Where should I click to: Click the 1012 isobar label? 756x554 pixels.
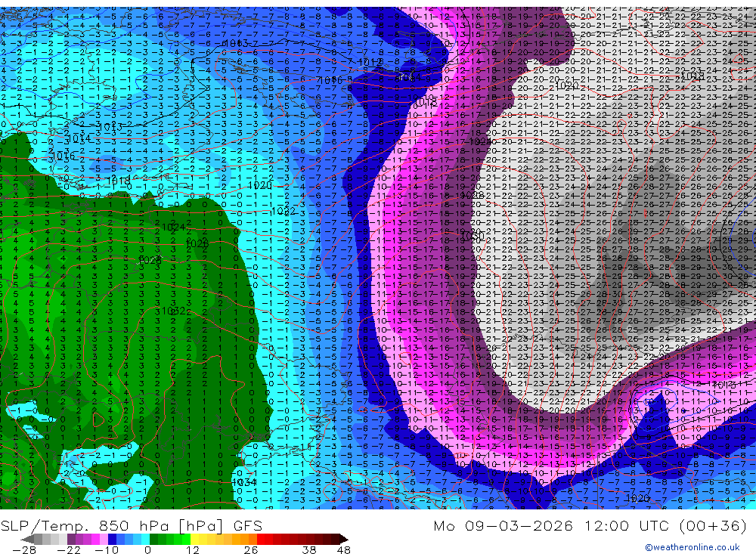click(370, 62)
